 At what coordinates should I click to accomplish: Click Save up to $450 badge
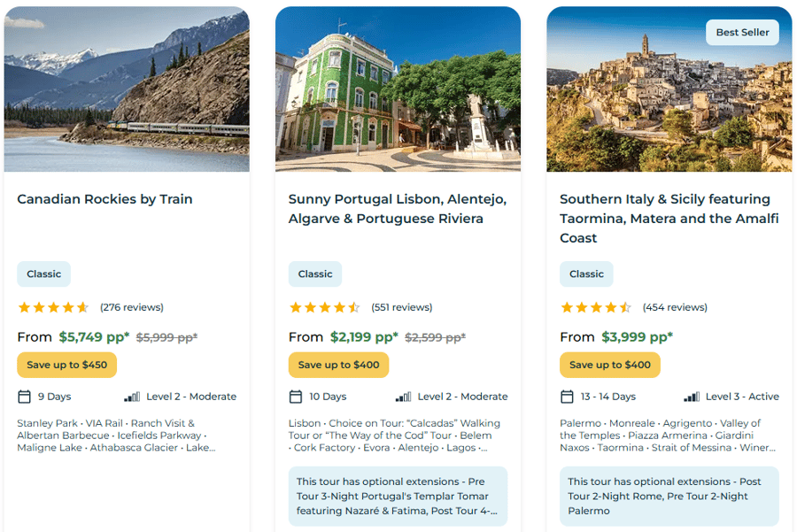pyautogui.click(x=66, y=365)
